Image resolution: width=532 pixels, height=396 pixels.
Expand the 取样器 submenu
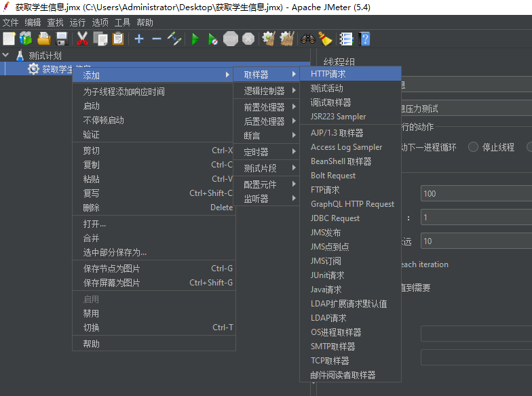click(x=266, y=75)
